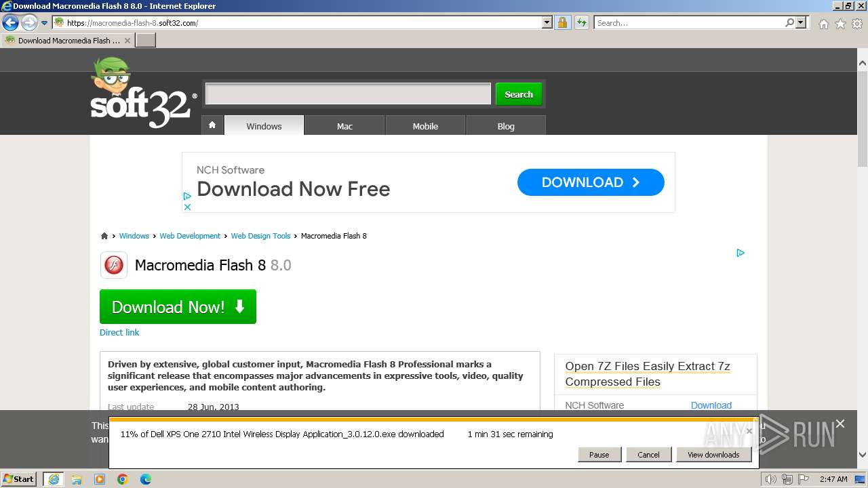Click the browser Forward arrow button

point(29,22)
